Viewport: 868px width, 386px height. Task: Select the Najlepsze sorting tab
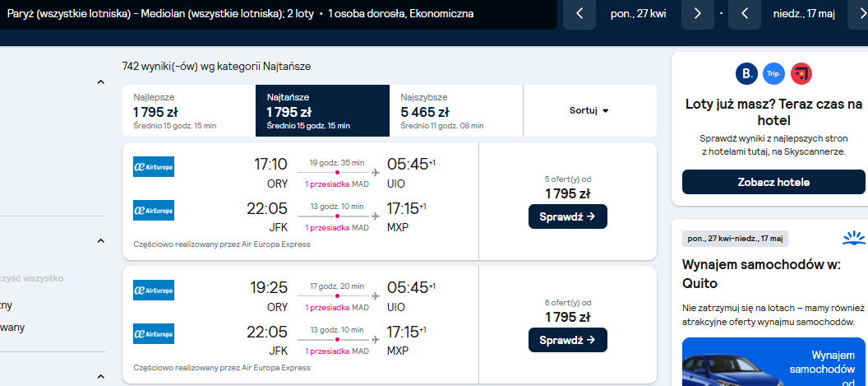click(189, 110)
